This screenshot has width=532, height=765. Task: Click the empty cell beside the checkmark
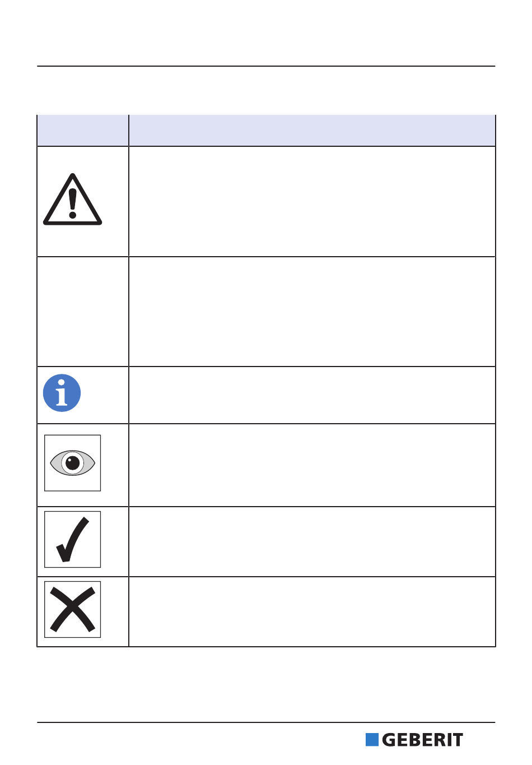tap(312, 542)
